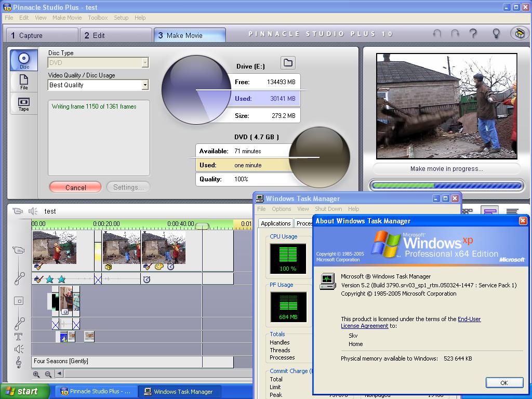Click the video preview window
The width and height of the screenshot is (532, 399).
click(446, 106)
